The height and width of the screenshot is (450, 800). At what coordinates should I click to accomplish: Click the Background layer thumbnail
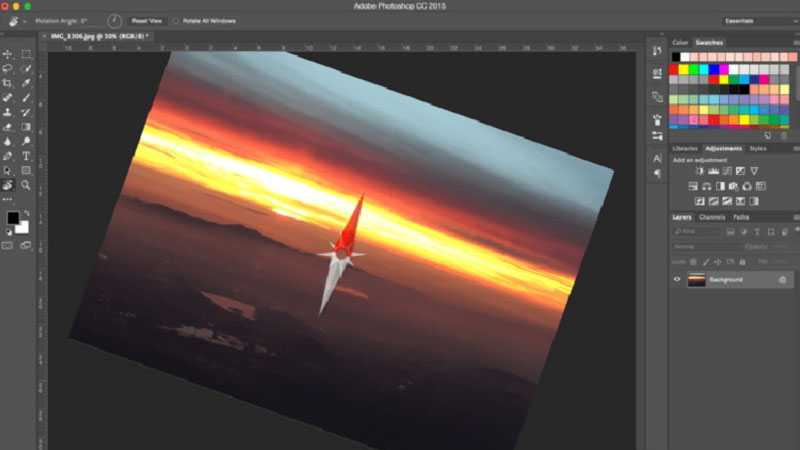[x=696, y=280]
